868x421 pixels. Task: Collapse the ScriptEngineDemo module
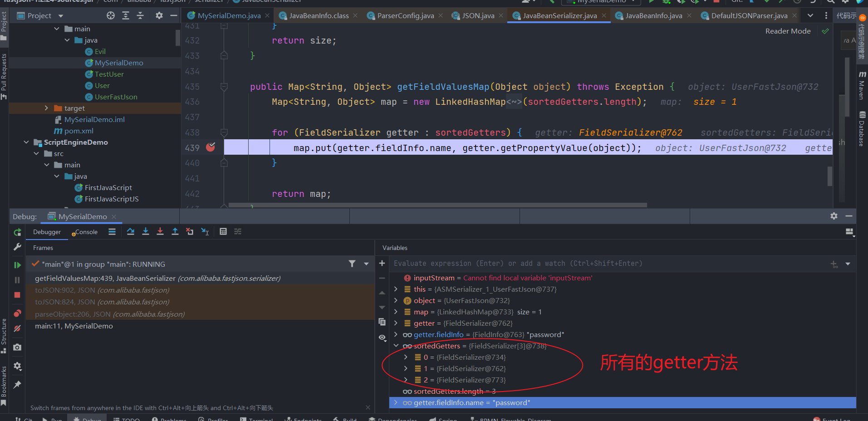pyautogui.click(x=26, y=142)
